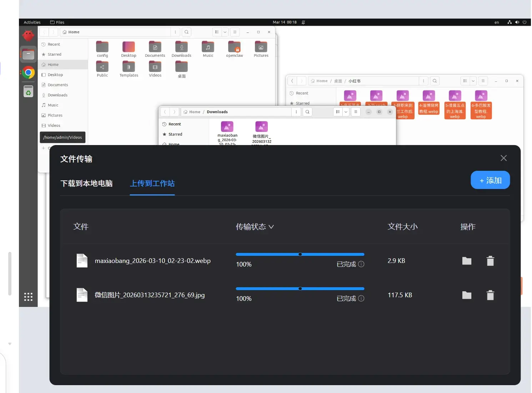The image size is (532, 393).
Task: Open the Videos folder icon in Home window
Action: (x=155, y=69)
